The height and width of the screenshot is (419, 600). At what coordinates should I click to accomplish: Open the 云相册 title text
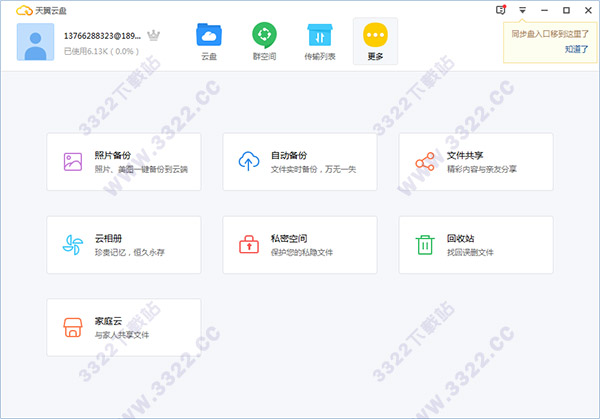coord(108,238)
